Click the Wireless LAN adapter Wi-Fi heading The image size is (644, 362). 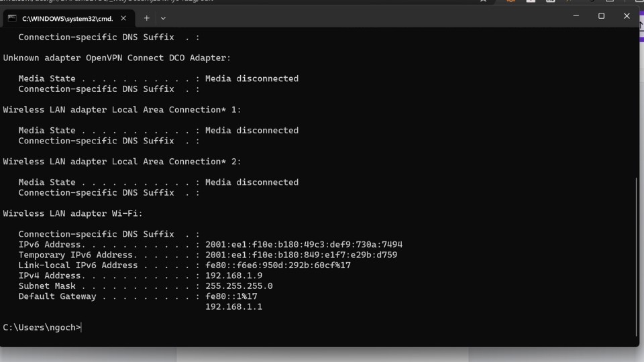(x=72, y=214)
